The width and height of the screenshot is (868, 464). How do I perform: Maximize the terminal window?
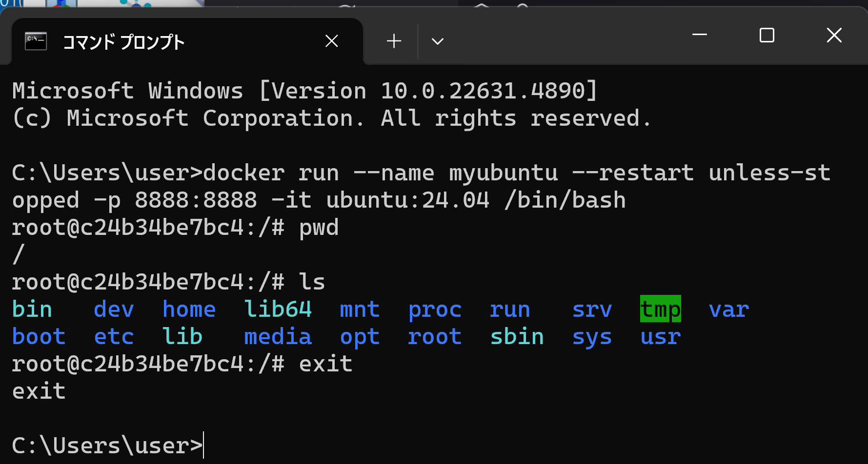(x=767, y=35)
